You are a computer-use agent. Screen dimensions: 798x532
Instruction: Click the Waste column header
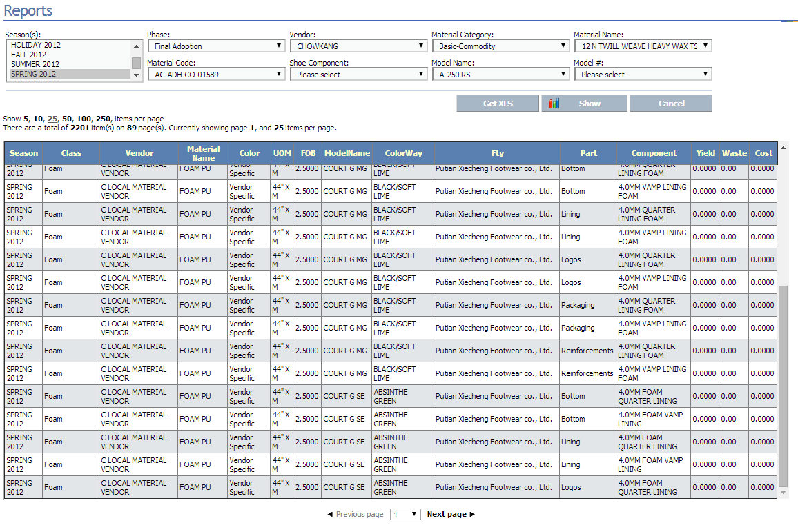(734, 153)
